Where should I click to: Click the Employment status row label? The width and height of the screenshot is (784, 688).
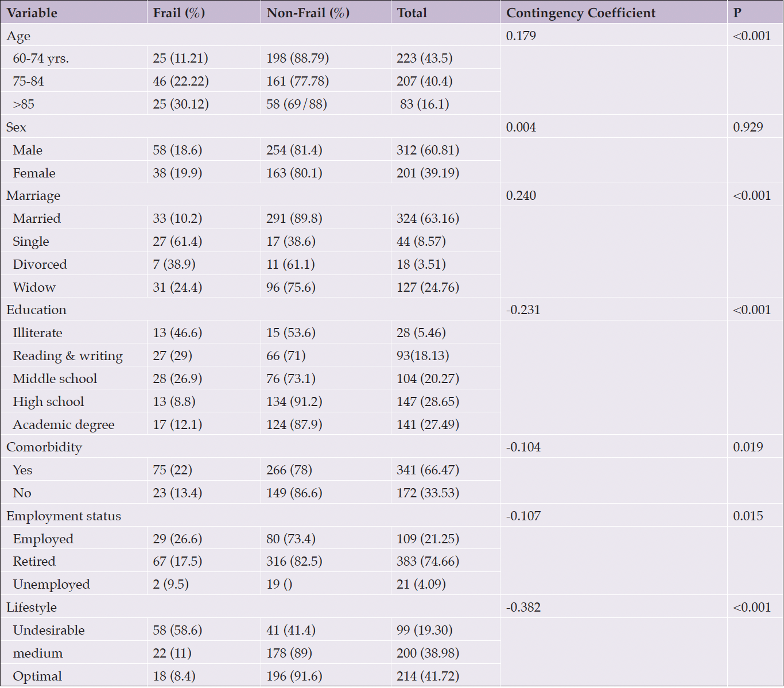click(64, 516)
